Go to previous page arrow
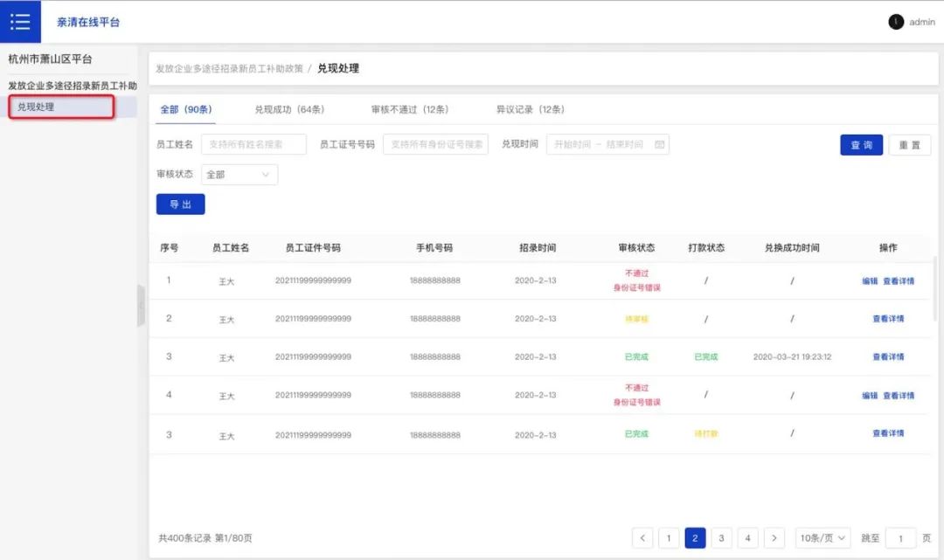This screenshot has width=944, height=560. tap(642, 538)
